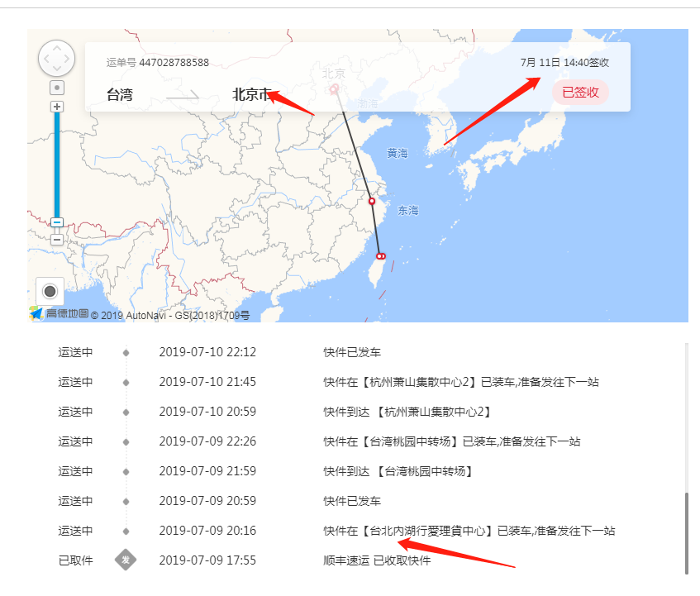Click the 台北内湖行爱理货中心 tracking entry
This screenshot has height=596, width=700.
click(469, 531)
